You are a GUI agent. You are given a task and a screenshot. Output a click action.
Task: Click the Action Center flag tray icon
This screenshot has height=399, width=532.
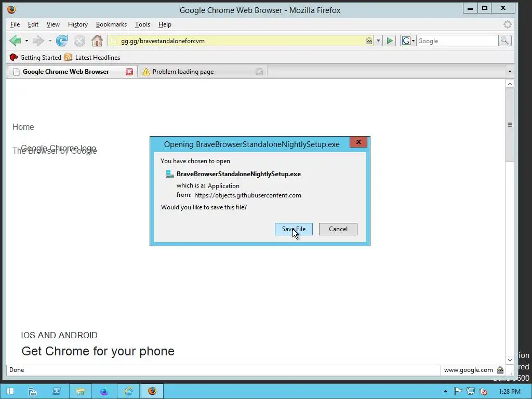point(458,391)
